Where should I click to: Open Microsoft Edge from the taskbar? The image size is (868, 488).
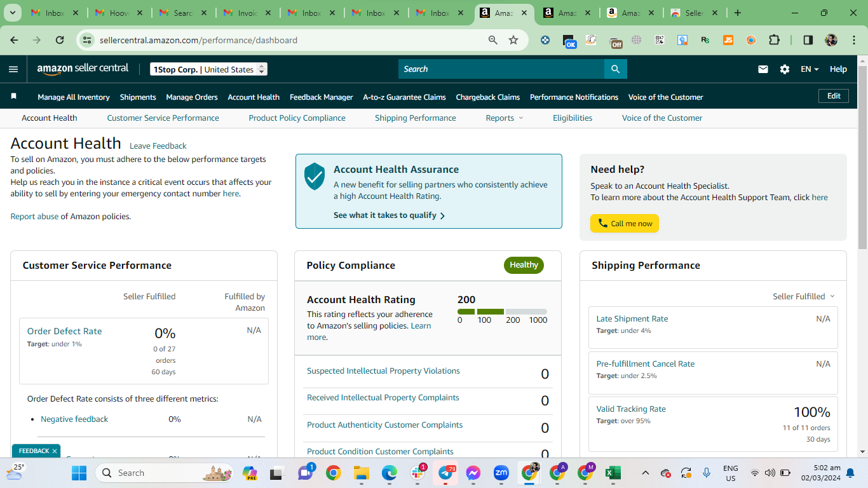(389, 473)
